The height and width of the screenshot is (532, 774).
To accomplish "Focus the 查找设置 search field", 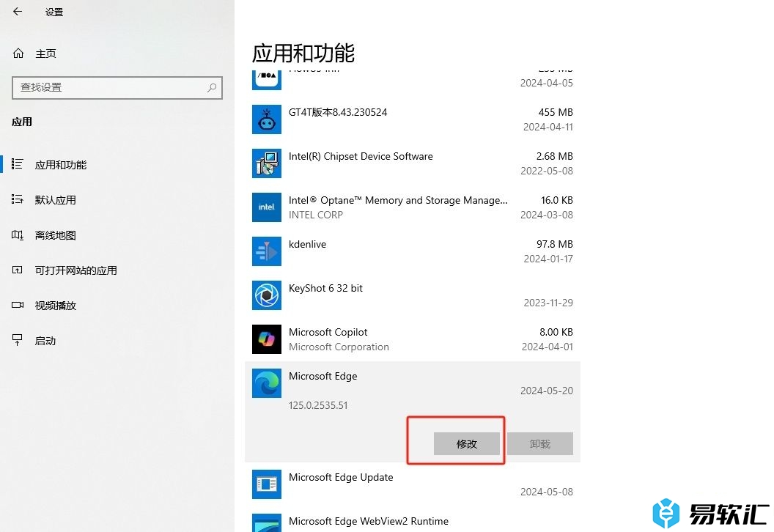I will pos(117,87).
